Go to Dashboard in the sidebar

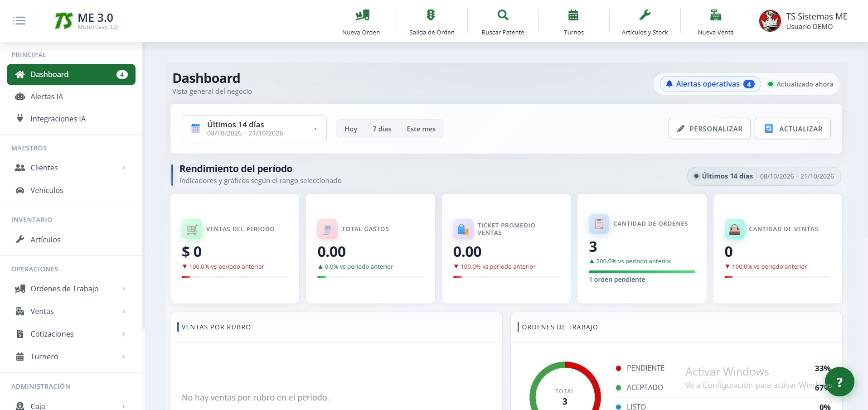point(71,74)
